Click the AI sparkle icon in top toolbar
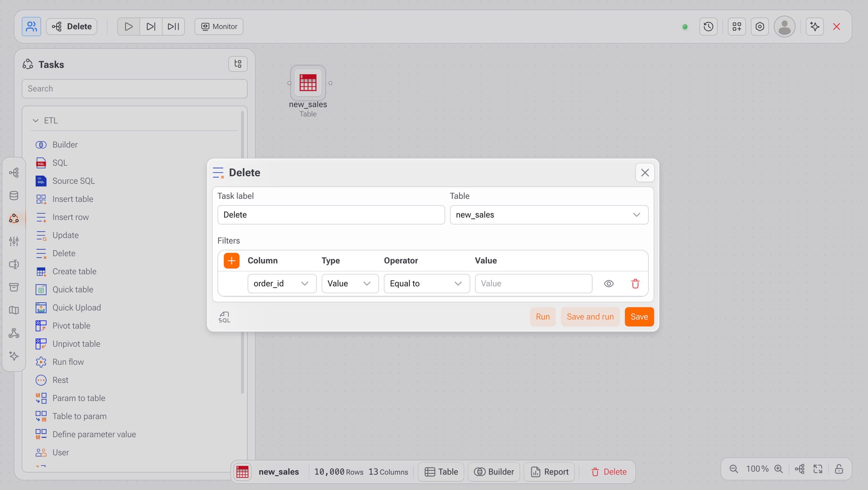Viewport: 868px width, 490px height. (x=815, y=26)
